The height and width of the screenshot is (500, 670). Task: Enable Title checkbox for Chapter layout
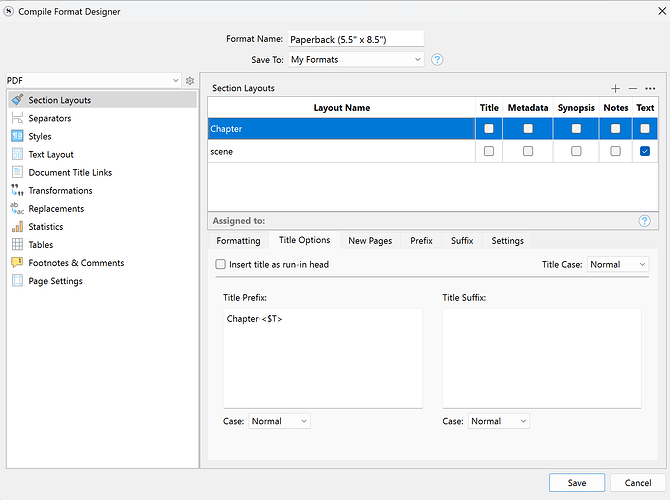coord(489,128)
